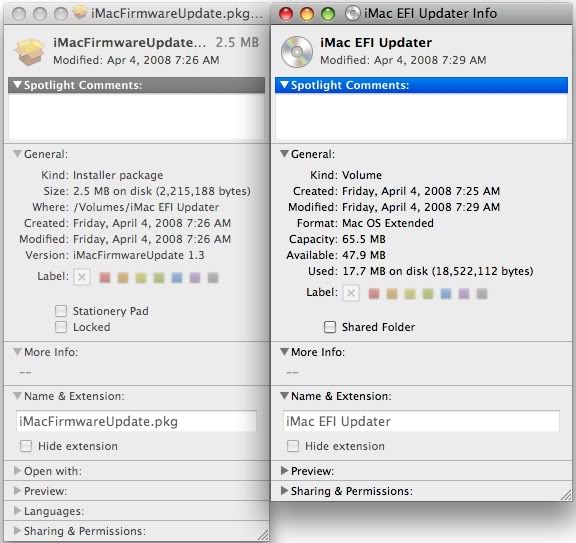This screenshot has width=576, height=543.
Task: Expand Preview in the pkg window
Action: pyautogui.click(x=17, y=490)
